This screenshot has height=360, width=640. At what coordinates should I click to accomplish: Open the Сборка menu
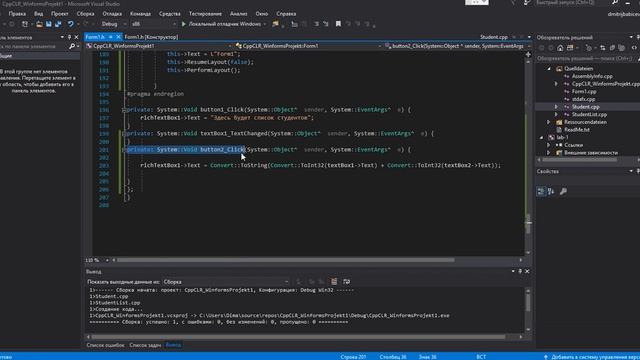[x=85, y=13]
